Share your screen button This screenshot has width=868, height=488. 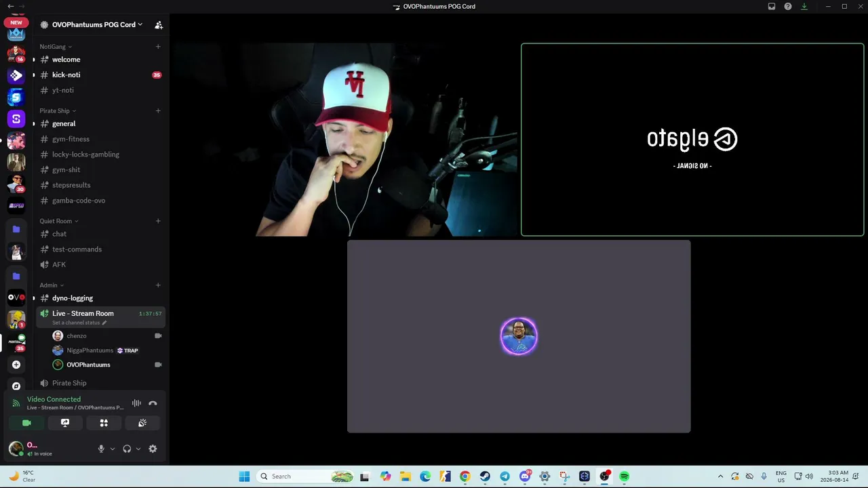pyautogui.click(x=65, y=423)
